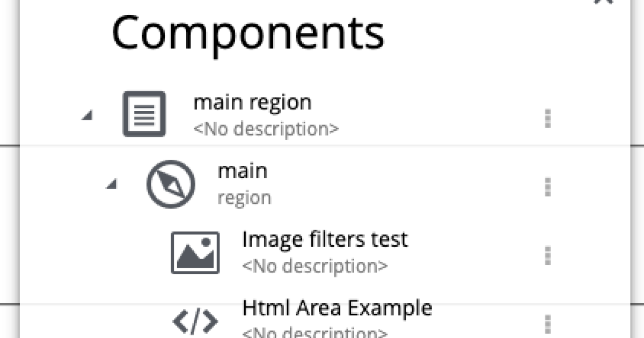Select the main entry labeled region

click(x=243, y=171)
